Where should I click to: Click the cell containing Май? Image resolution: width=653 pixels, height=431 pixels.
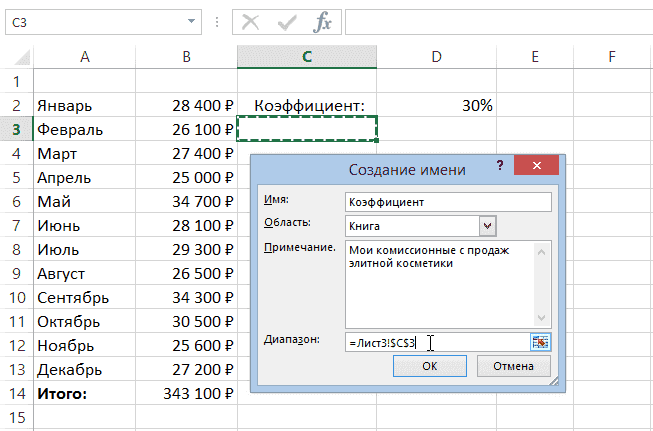coord(85,202)
